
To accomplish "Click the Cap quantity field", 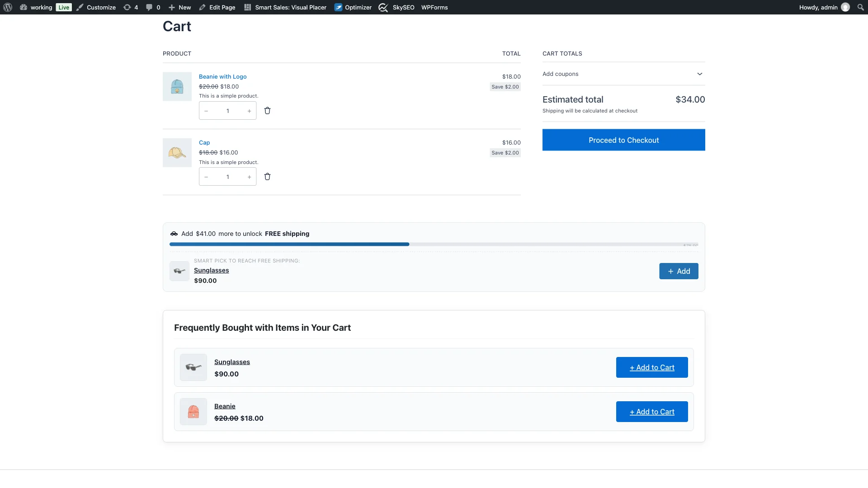I will coord(228,177).
